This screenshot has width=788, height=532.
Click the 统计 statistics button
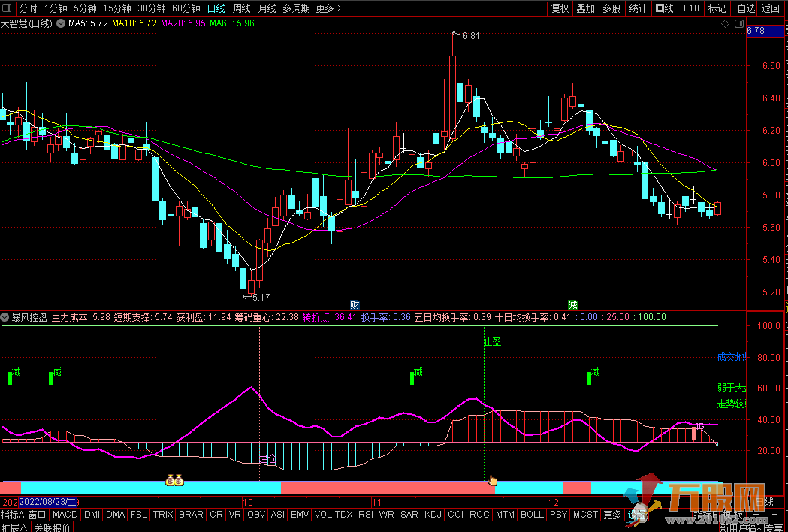click(x=638, y=8)
